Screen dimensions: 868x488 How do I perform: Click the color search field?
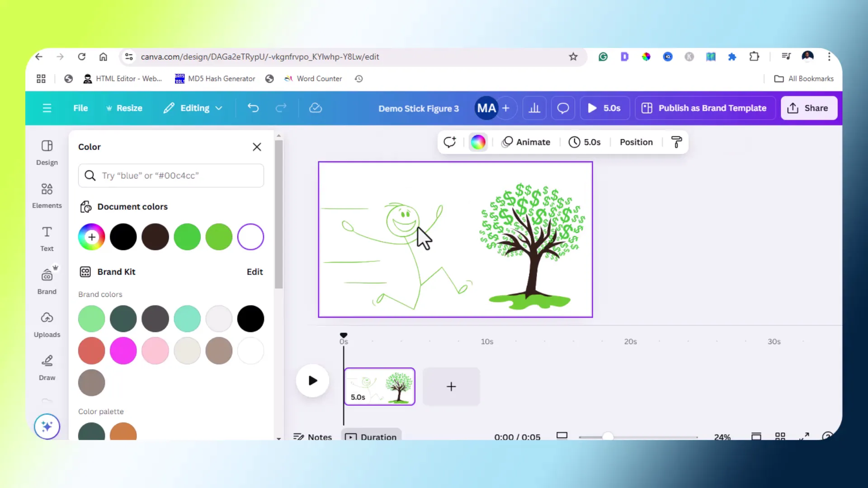pyautogui.click(x=171, y=175)
